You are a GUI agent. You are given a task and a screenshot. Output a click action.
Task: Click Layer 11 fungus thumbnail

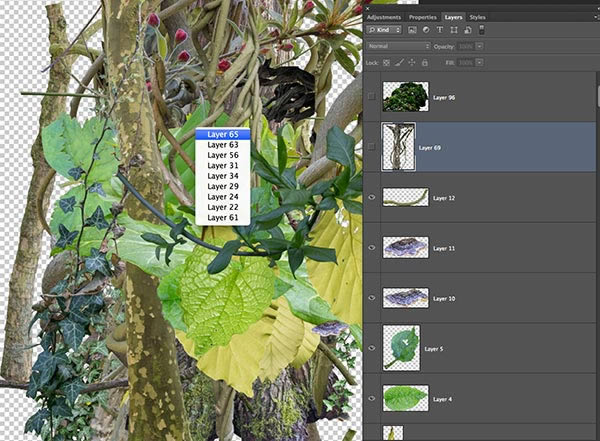tap(406, 248)
